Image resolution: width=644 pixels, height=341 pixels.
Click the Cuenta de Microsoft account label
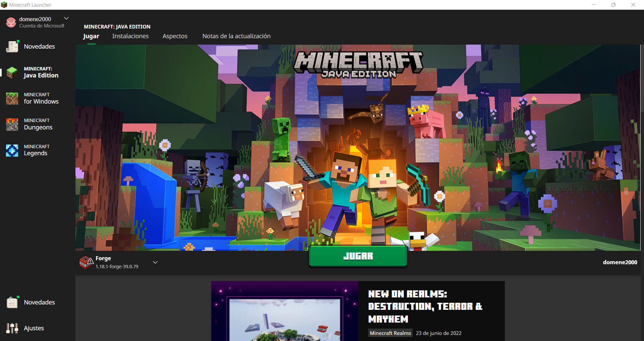[42, 26]
